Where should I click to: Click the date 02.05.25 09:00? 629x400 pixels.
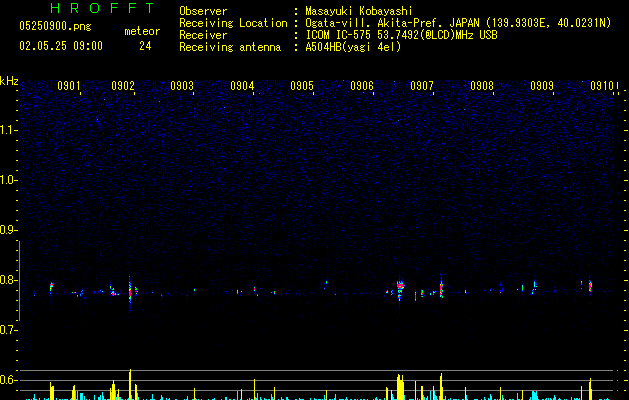coord(61,46)
